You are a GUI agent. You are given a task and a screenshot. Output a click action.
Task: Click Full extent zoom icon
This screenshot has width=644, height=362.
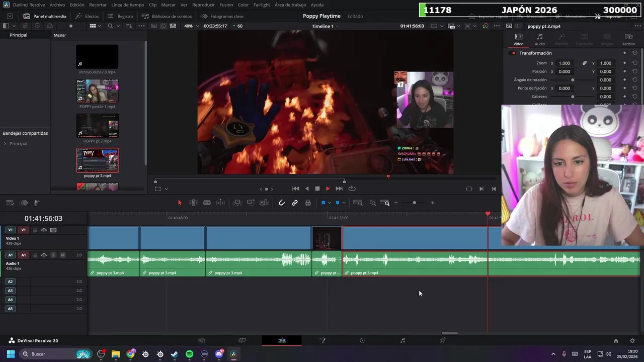pos(358,203)
